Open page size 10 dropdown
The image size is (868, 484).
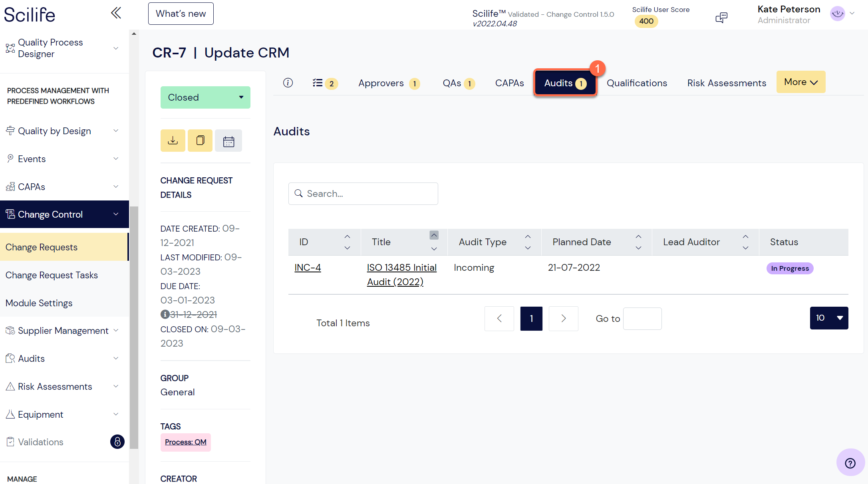click(829, 318)
